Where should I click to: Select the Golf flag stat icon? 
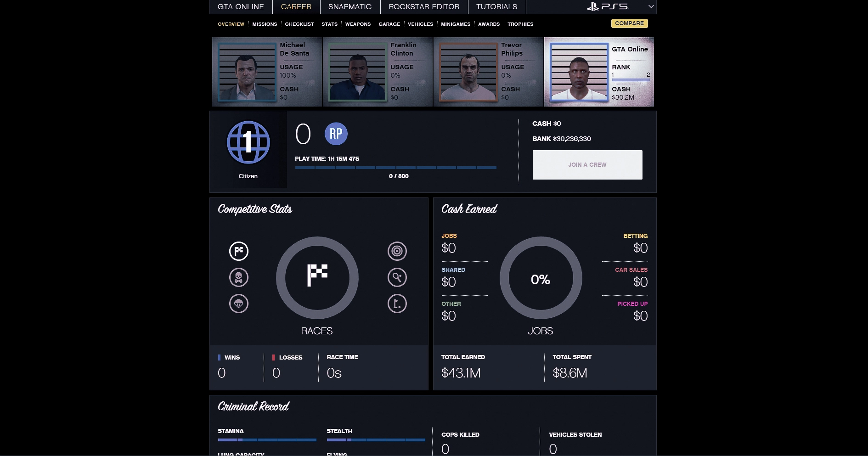[397, 304]
